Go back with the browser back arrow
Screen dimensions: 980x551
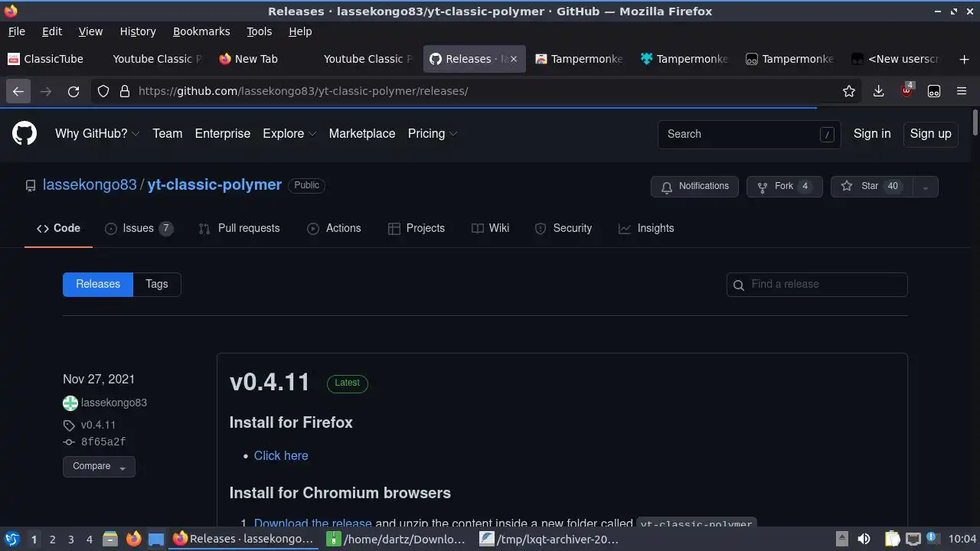point(18,91)
